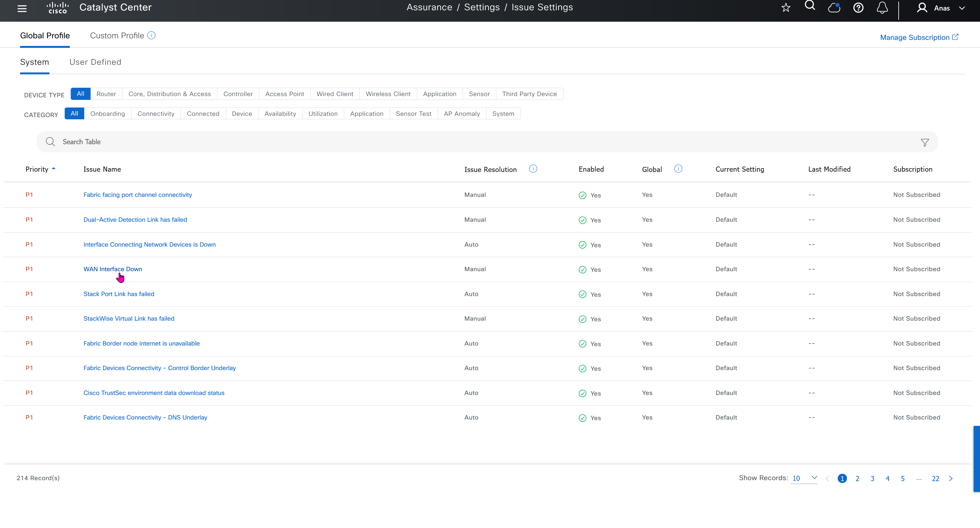Viewport: 980px width, 528px height.
Task: Open the help question mark icon
Action: pos(858,8)
